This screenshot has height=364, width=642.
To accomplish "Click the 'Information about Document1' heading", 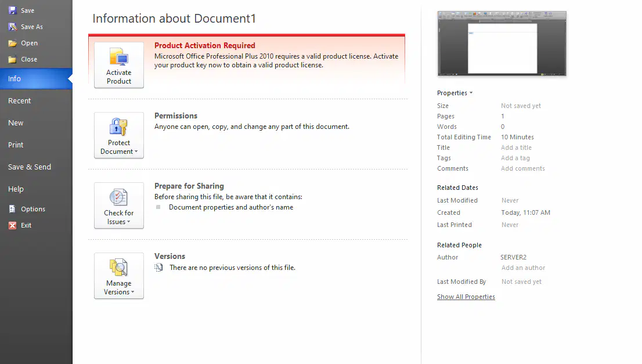I will (174, 19).
